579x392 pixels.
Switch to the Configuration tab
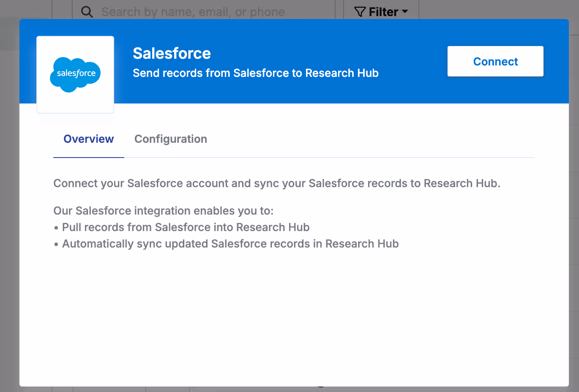coord(171,139)
